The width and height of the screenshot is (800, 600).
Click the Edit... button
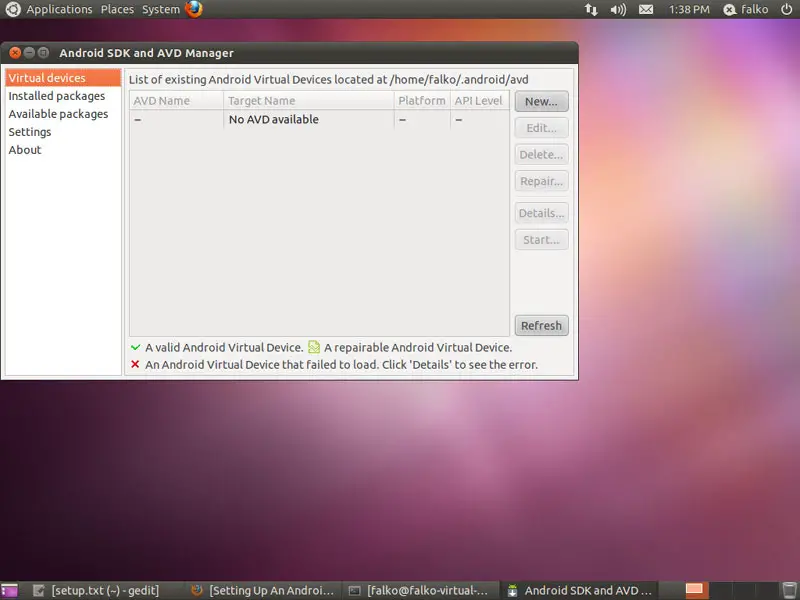click(x=541, y=128)
